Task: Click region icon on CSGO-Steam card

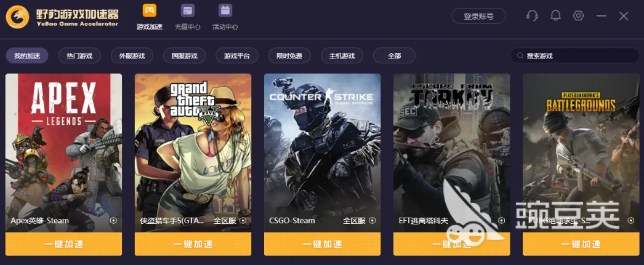Action: click(372, 221)
